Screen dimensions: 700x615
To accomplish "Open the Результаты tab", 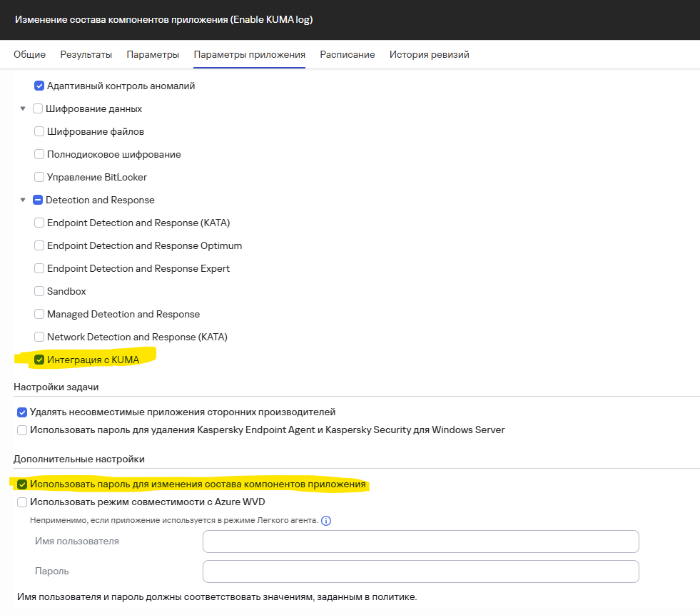I will (x=86, y=55).
